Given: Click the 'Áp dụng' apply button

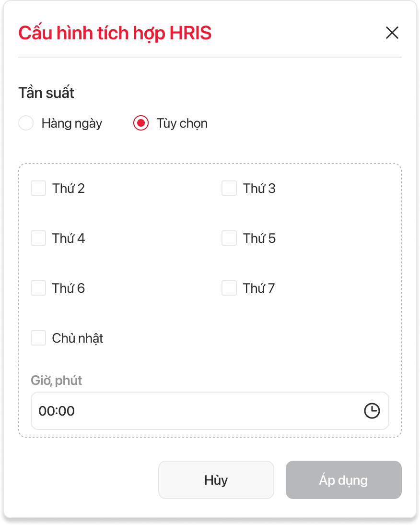Looking at the screenshot, I should click(343, 480).
